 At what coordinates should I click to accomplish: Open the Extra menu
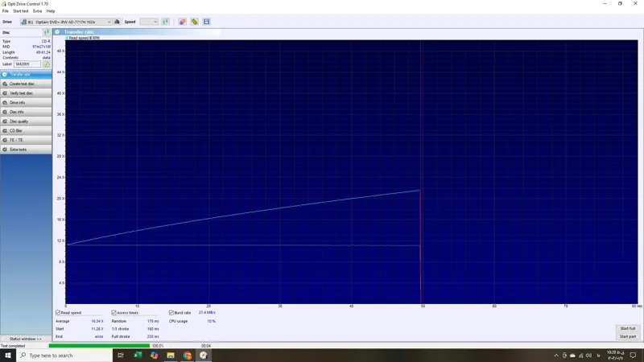(37, 11)
